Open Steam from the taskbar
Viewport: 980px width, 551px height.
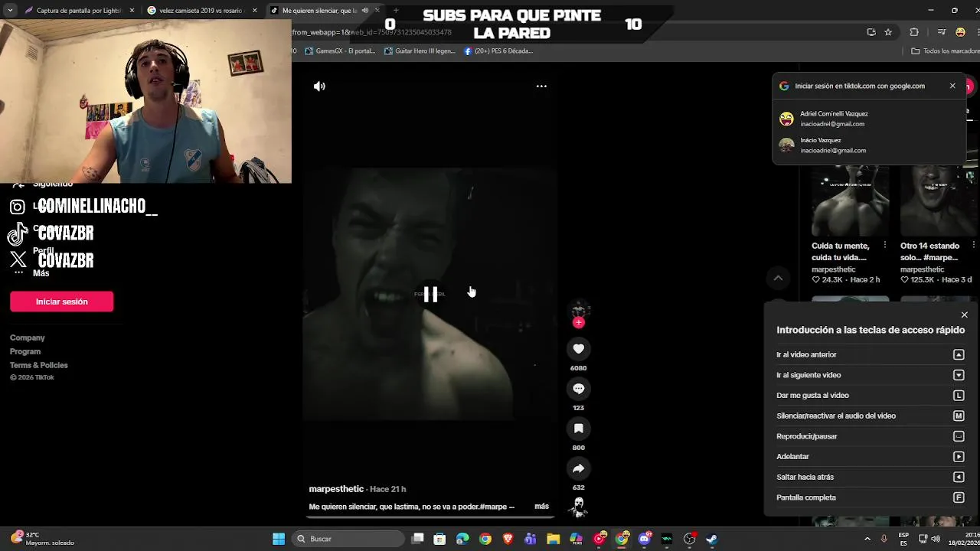click(x=711, y=539)
